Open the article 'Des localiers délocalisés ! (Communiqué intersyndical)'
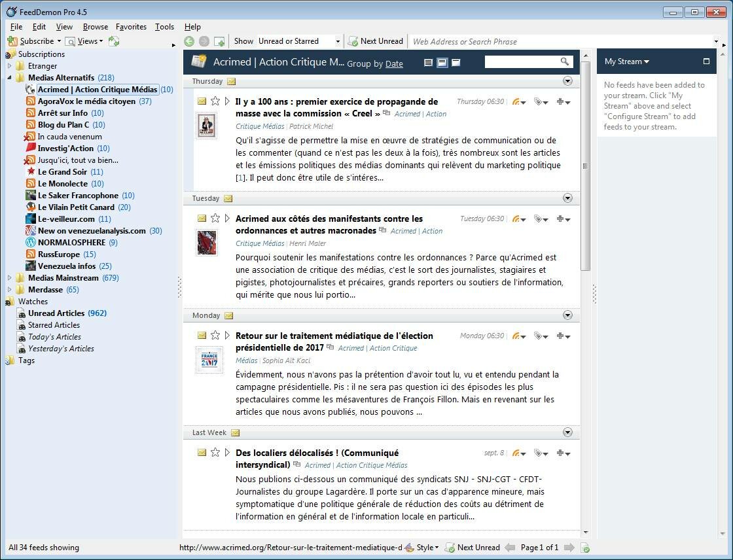 pyautogui.click(x=317, y=459)
